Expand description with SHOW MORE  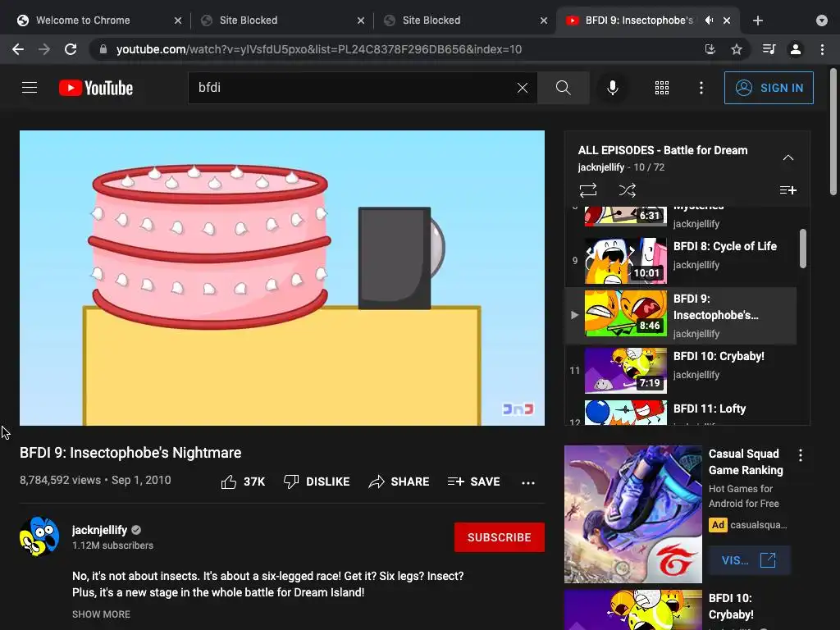[x=101, y=614]
